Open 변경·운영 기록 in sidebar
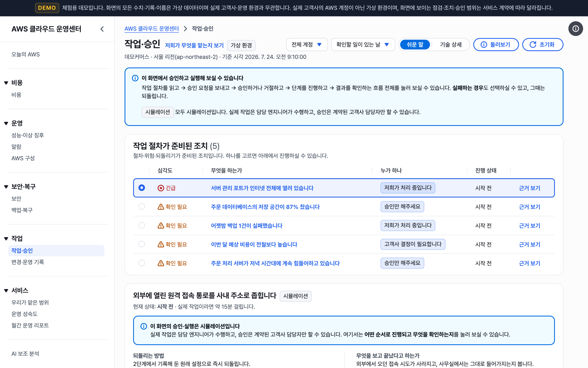The image size is (588, 368). click(28, 262)
